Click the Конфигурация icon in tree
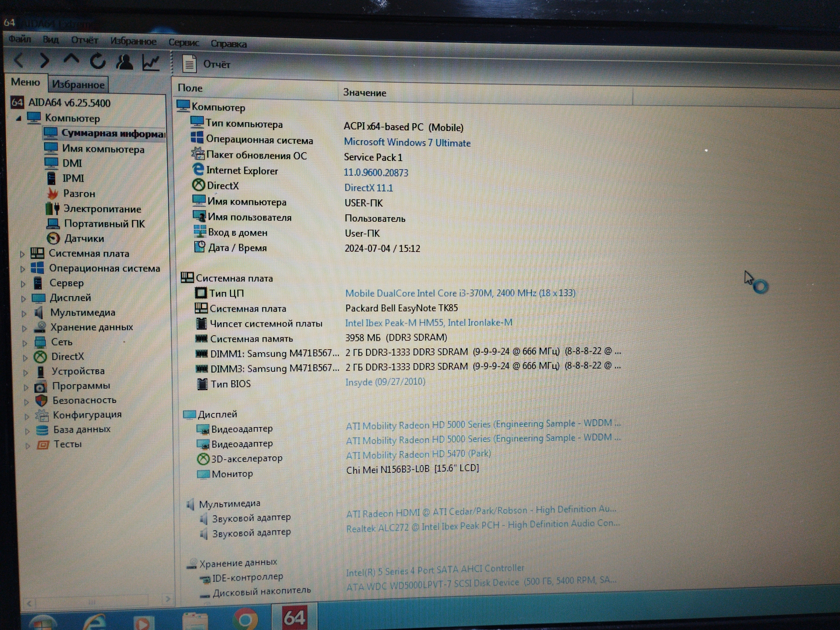The height and width of the screenshot is (630, 840). pos(42,415)
